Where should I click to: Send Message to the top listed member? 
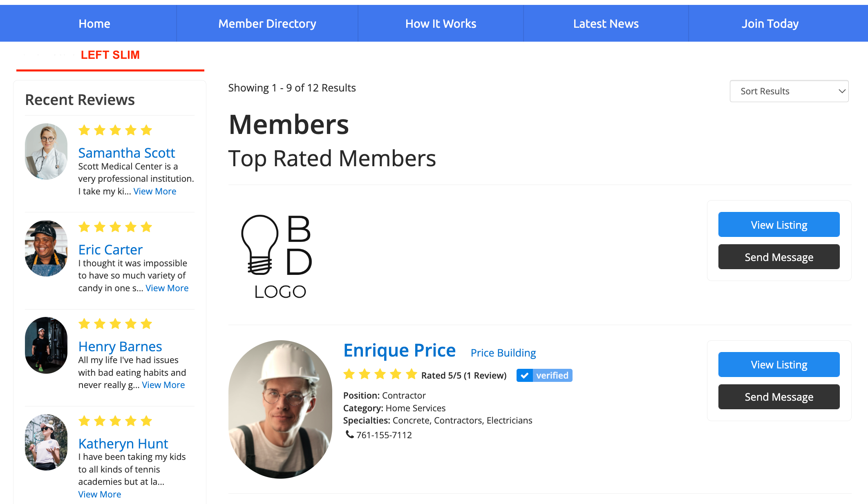coord(779,256)
